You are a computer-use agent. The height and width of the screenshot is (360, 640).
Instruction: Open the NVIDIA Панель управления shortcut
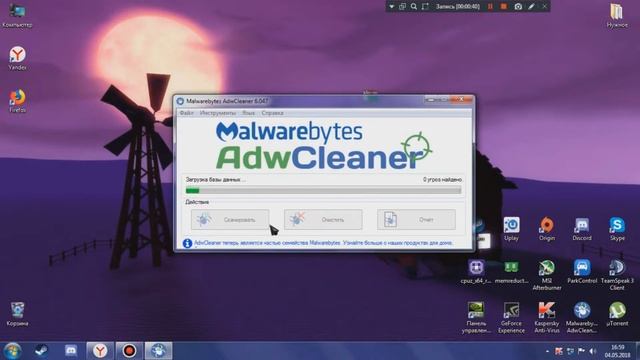pos(476,318)
